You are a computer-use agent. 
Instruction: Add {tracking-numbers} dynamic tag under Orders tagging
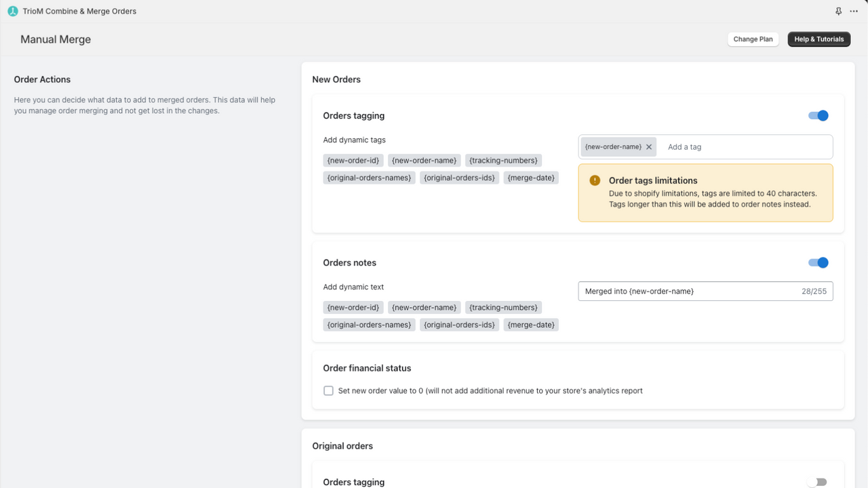click(503, 161)
